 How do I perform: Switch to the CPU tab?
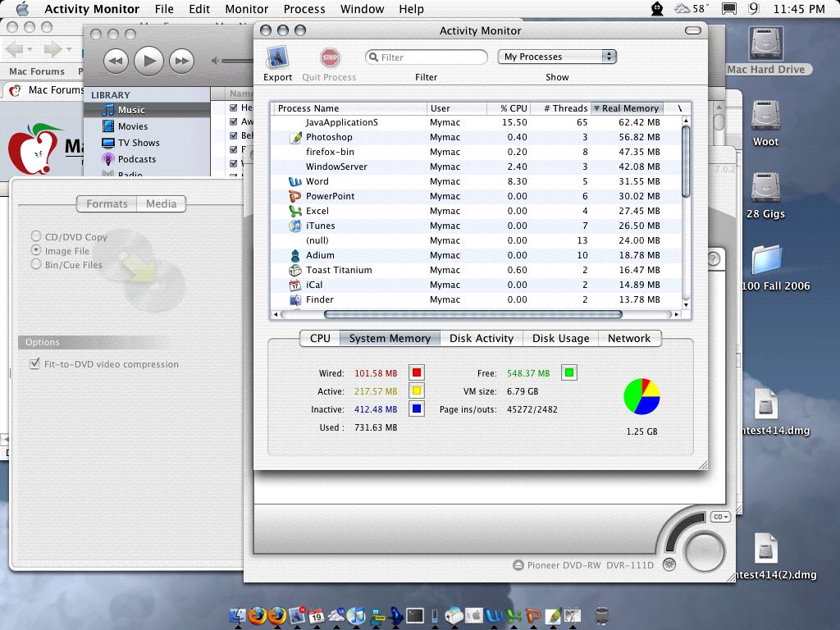(320, 339)
